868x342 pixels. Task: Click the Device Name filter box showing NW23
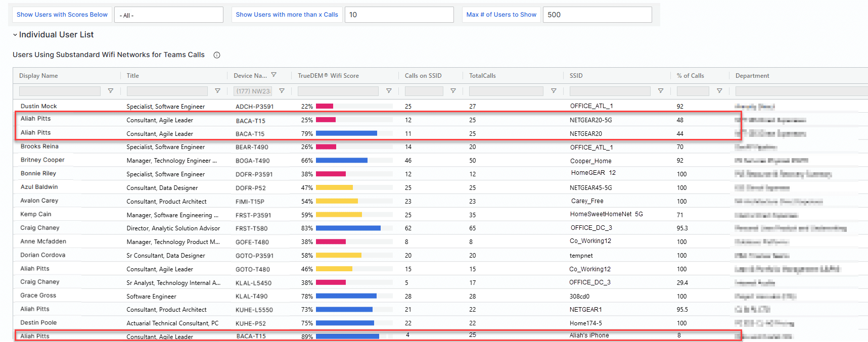[x=253, y=91]
